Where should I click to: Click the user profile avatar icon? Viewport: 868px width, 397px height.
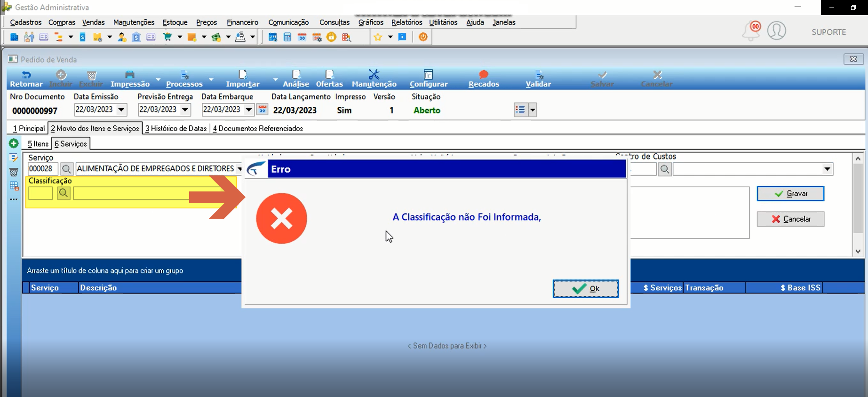(x=777, y=31)
